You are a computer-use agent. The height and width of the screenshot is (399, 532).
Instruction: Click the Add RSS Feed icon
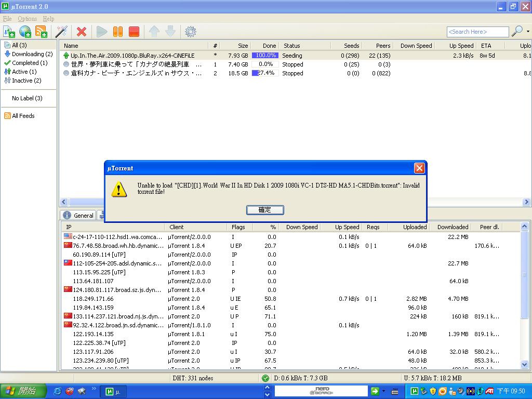[41, 32]
